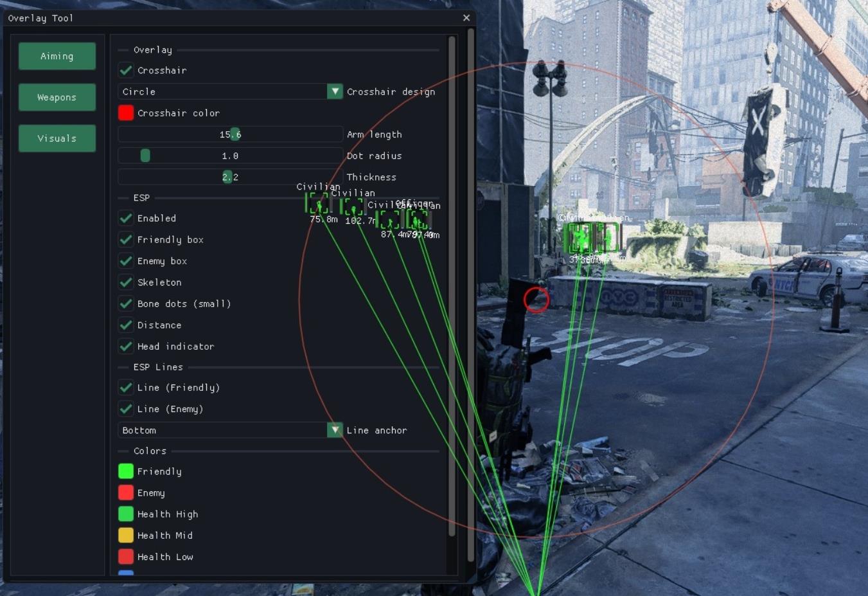Open the Visuals section
This screenshot has width=868, height=596.
point(57,139)
